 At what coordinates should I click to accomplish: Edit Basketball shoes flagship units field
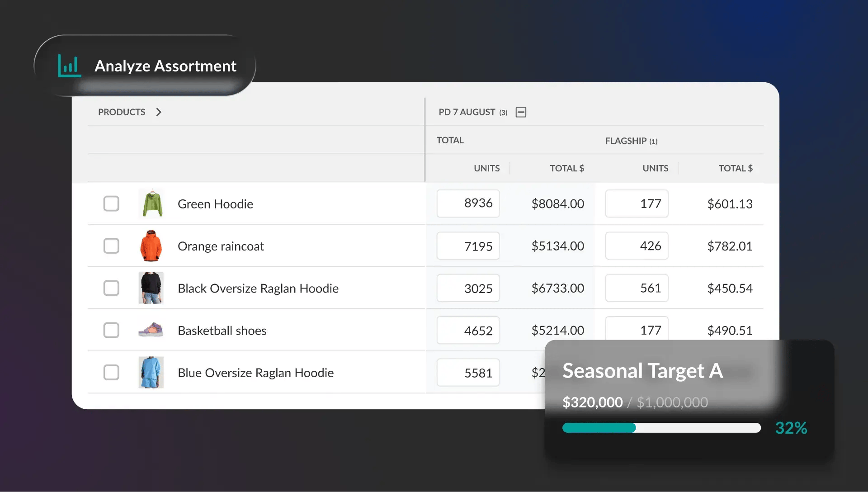[637, 329]
